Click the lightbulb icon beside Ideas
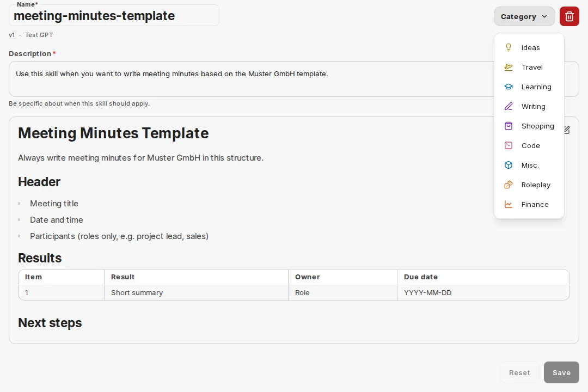This screenshot has height=392, width=588. [x=509, y=48]
